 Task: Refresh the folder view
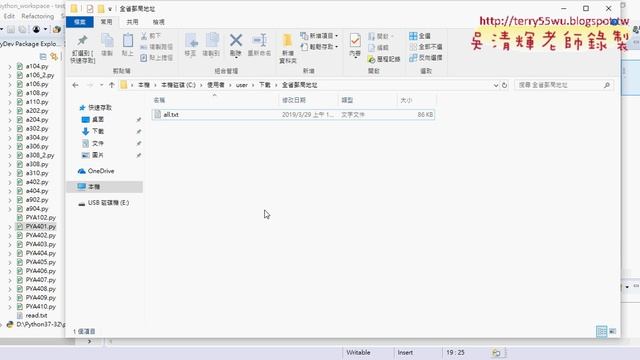pyautogui.click(x=504, y=85)
